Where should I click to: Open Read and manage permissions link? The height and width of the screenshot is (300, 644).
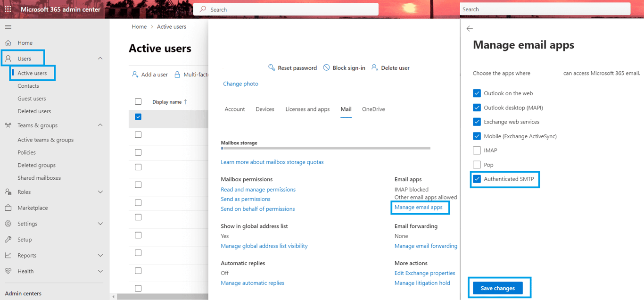[258, 190]
